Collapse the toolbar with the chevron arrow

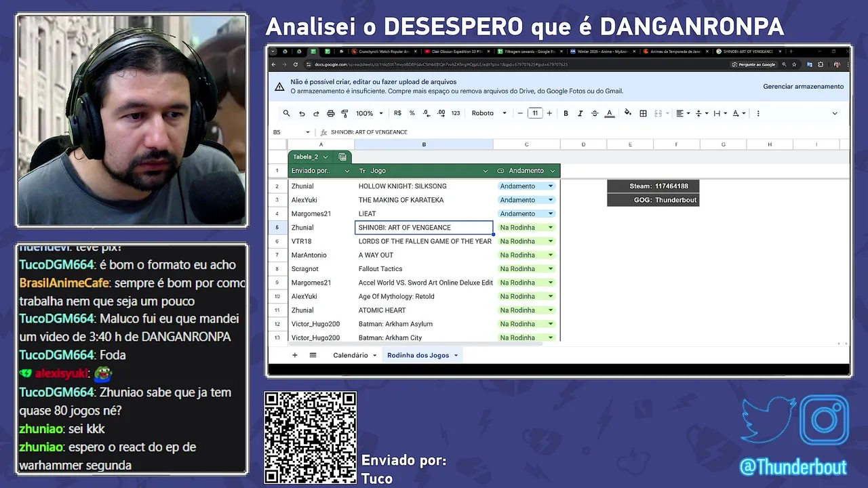tap(835, 113)
